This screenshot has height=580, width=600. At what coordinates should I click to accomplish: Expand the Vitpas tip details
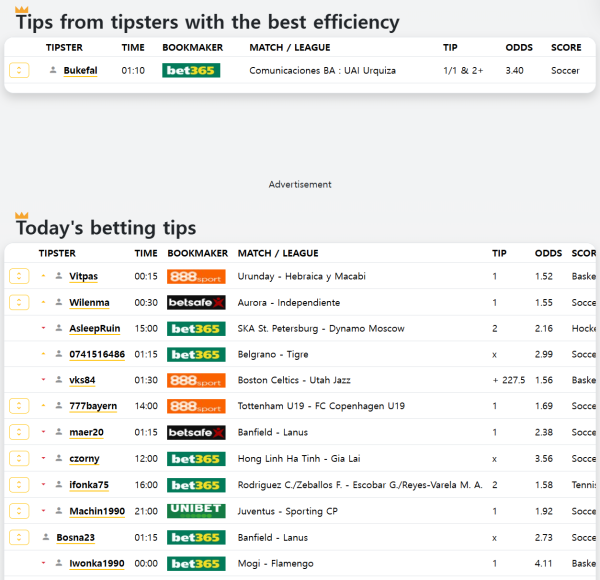[x=19, y=276]
